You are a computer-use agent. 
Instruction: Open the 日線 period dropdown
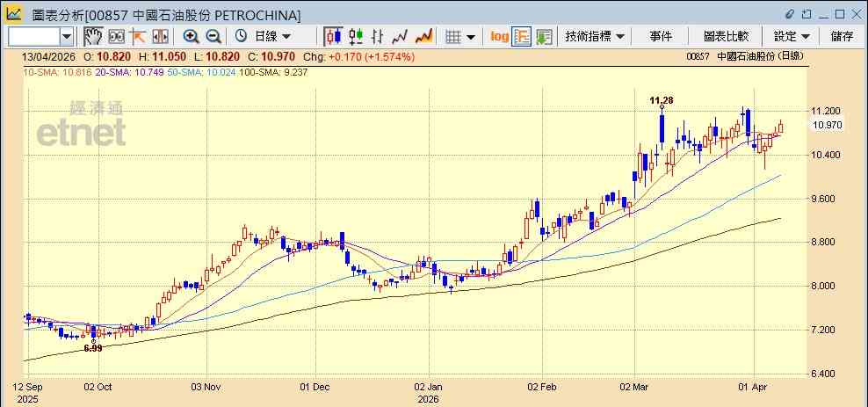point(271,37)
